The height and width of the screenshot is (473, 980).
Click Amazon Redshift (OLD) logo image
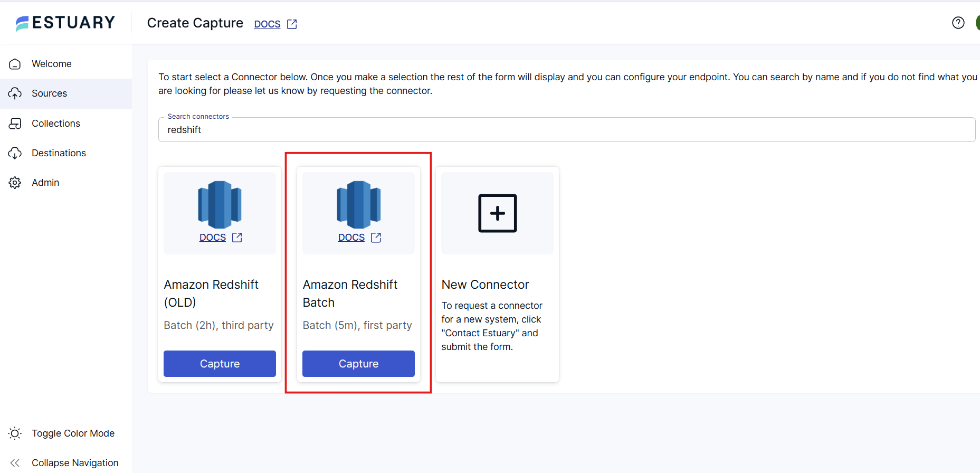point(220,205)
